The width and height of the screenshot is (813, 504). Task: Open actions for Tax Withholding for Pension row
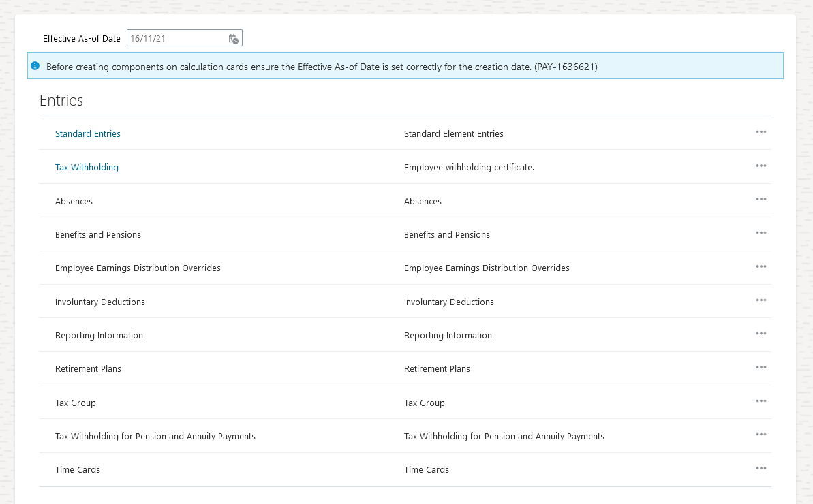tap(761, 435)
